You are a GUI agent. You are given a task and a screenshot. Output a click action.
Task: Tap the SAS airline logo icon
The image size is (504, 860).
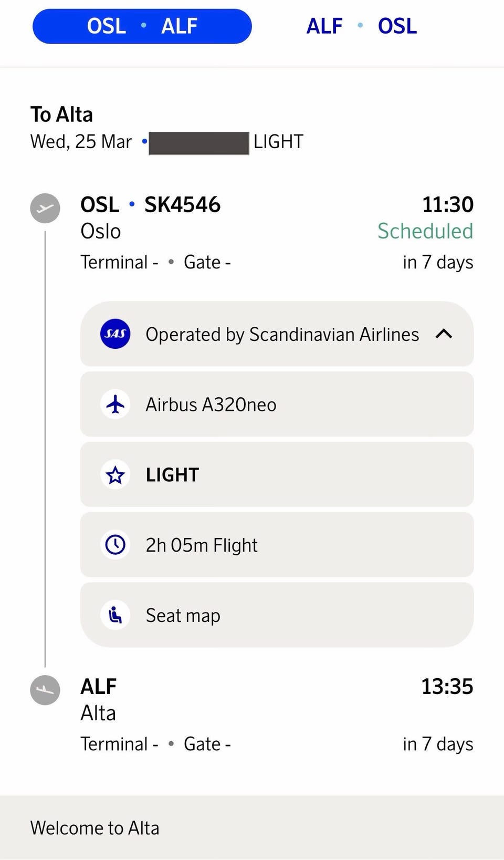(115, 334)
